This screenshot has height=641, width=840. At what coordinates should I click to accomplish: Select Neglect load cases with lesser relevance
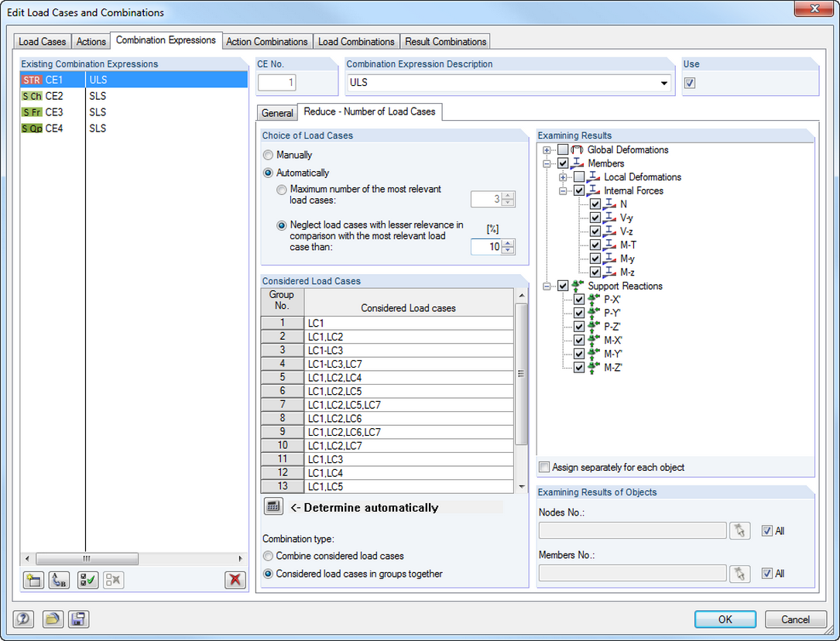pos(281,225)
